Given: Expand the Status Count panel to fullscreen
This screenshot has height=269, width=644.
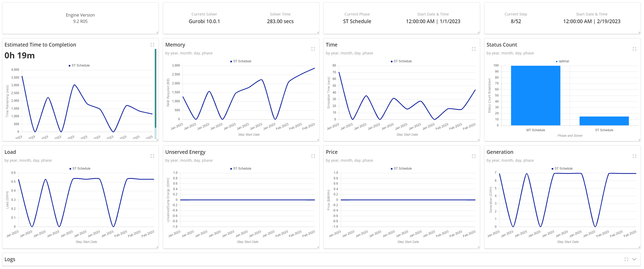Looking at the screenshot, I should click(x=634, y=49).
